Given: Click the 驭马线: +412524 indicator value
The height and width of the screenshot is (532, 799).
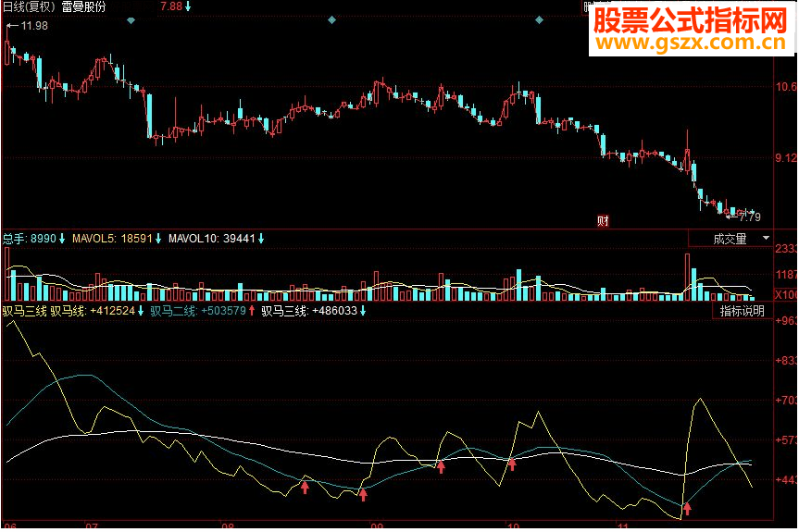Looking at the screenshot, I should 93,311.
